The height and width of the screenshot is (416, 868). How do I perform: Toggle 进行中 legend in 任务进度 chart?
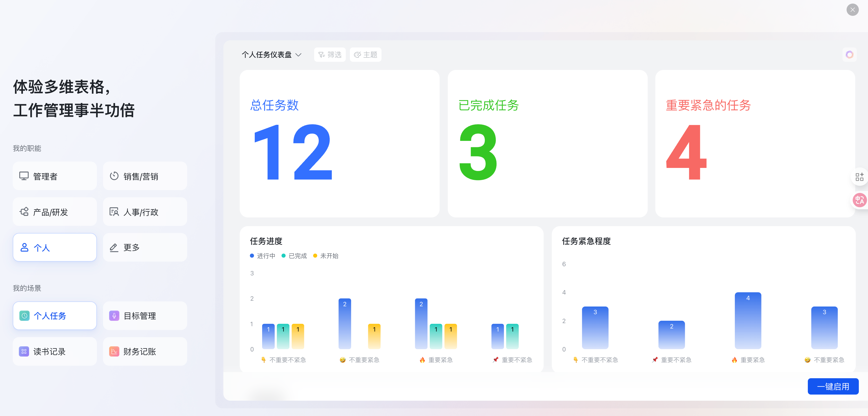[262, 256]
